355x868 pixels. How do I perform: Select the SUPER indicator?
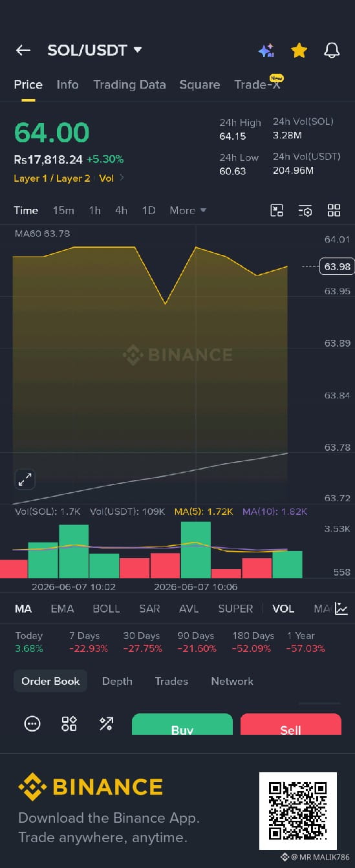(x=235, y=609)
